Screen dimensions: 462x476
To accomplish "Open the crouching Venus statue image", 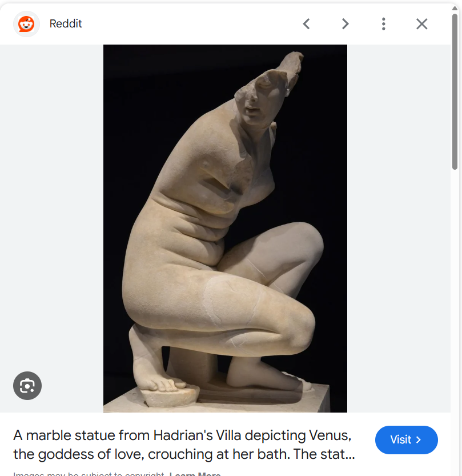I will pyautogui.click(x=225, y=229).
